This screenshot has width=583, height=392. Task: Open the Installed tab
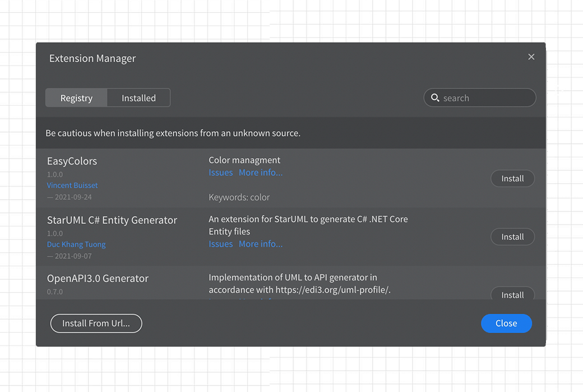coord(138,98)
